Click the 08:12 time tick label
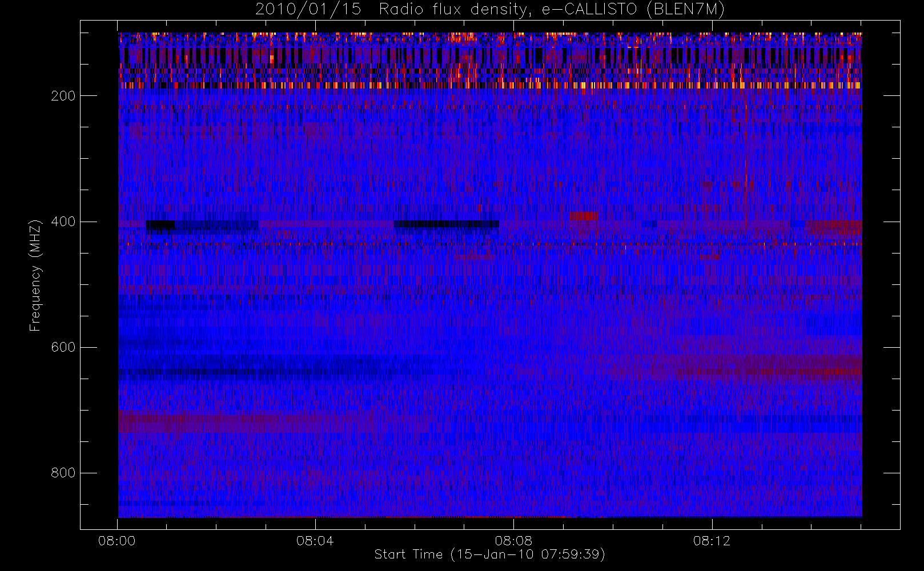The height and width of the screenshot is (571, 924). point(712,541)
